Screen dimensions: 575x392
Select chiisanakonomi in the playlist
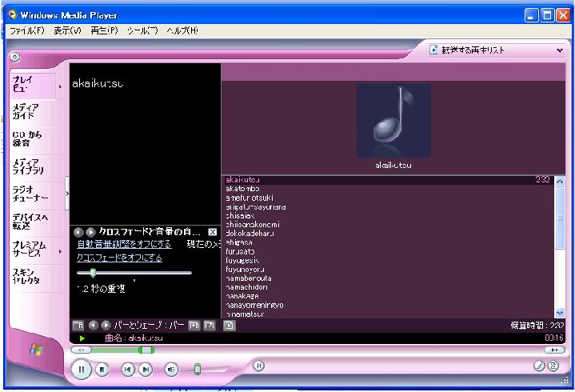click(x=389, y=225)
